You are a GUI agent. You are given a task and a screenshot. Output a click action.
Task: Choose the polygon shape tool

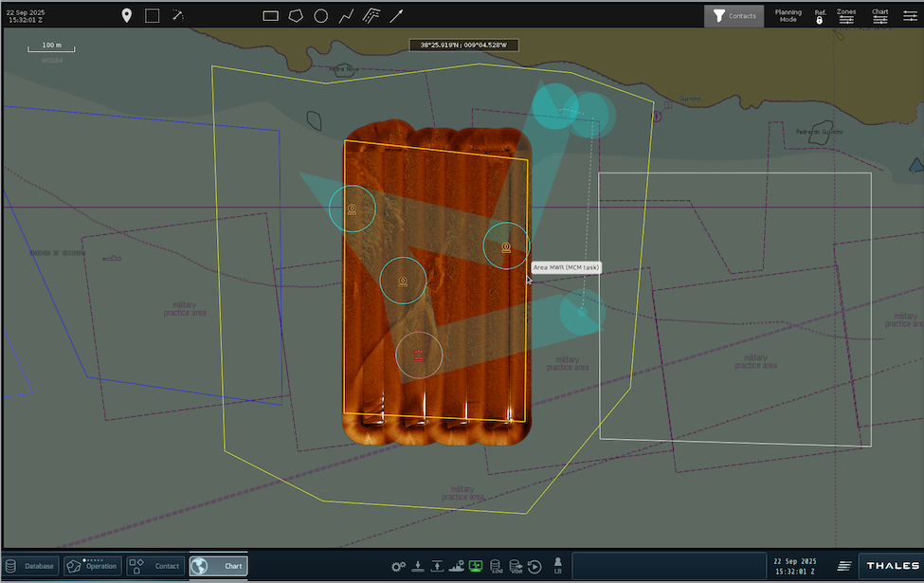(x=296, y=15)
